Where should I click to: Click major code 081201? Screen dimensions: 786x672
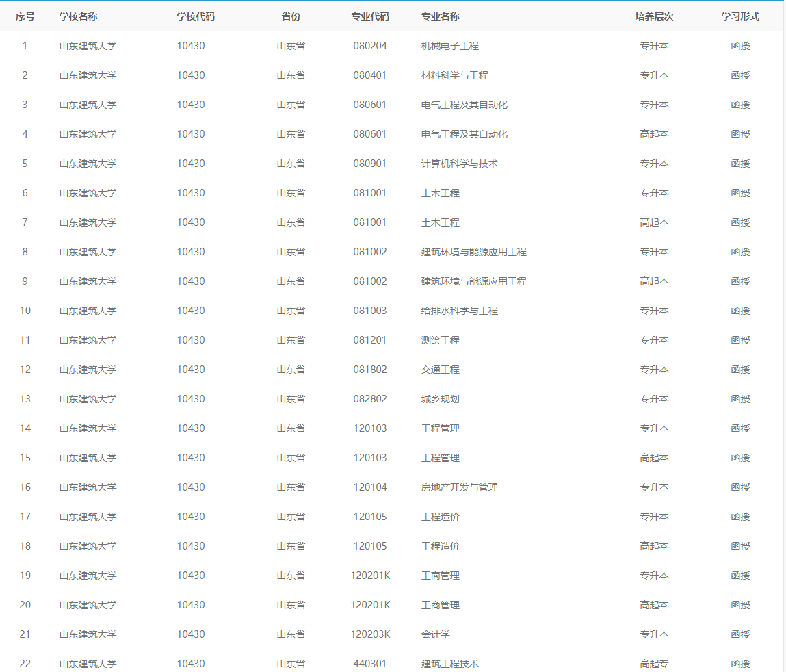pos(370,341)
